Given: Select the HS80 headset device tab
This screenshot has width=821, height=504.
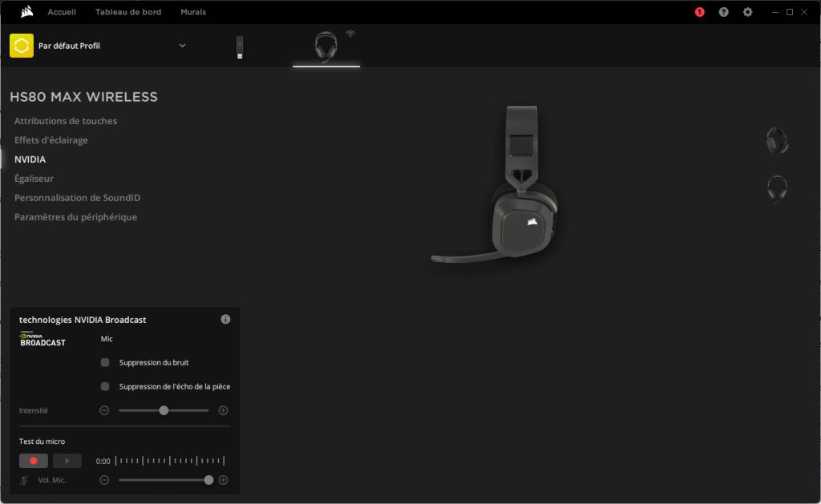Looking at the screenshot, I should tap(326, 47).
